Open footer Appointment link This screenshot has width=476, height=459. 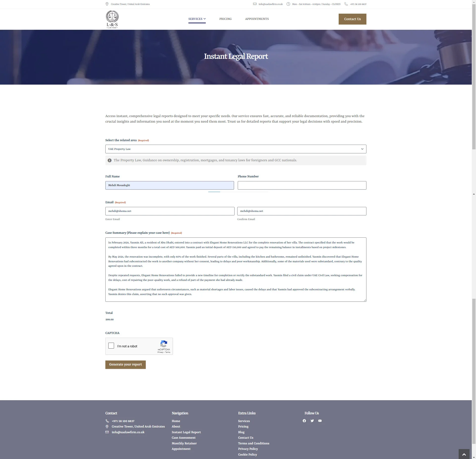[181, 449]
